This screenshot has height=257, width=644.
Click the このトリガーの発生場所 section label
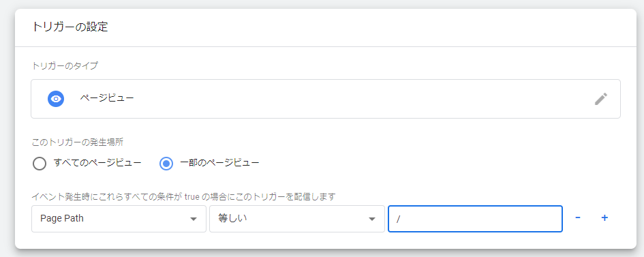tap(78, 143)
